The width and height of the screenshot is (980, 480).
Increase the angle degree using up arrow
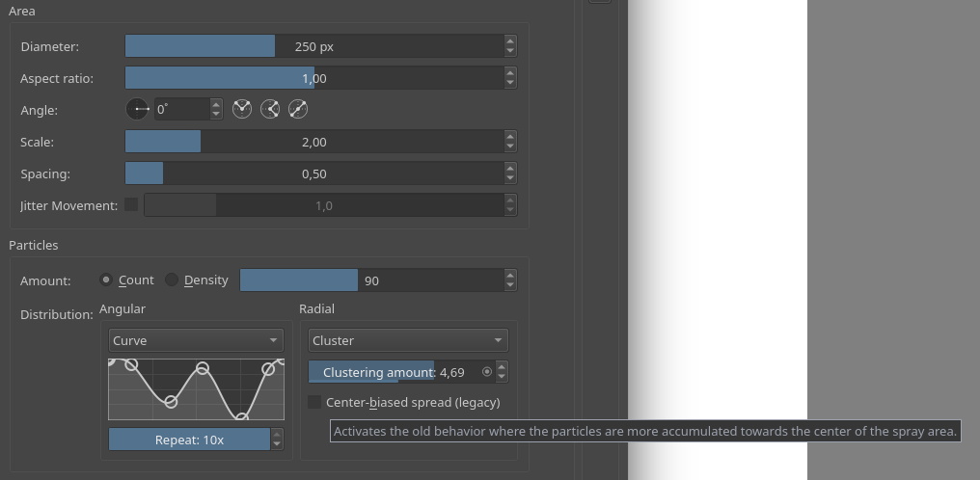pyautogui.click(x=216, y=104)
